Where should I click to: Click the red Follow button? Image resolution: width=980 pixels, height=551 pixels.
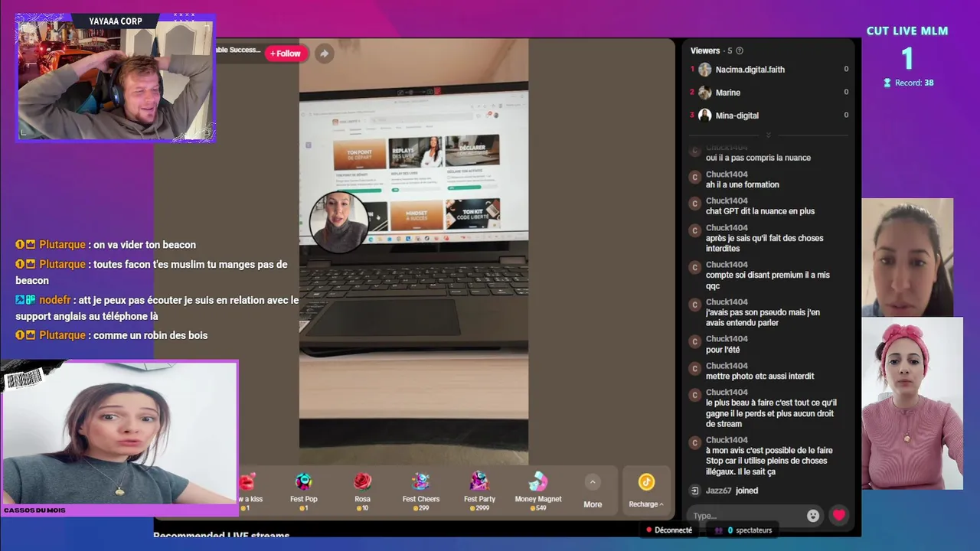pyautogui.click(x=286, y=54)
